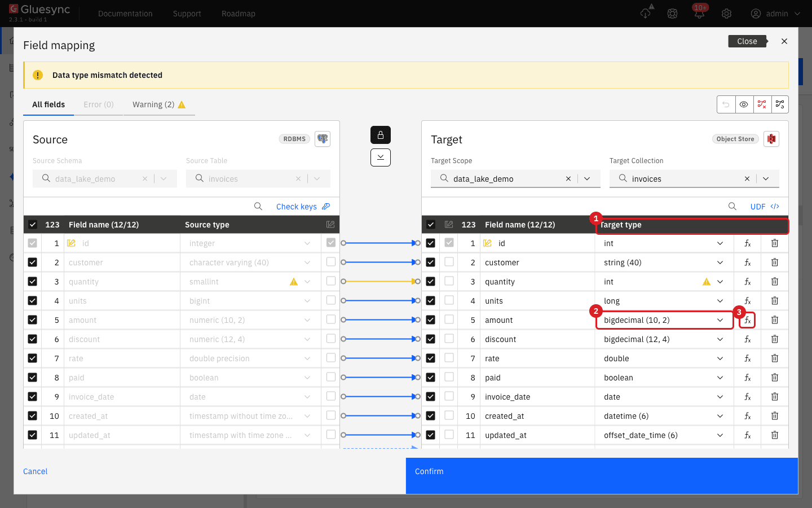Click the key icon on target id field
The width and height of the screenshot is (812, 508).
[x=487, y=243]
